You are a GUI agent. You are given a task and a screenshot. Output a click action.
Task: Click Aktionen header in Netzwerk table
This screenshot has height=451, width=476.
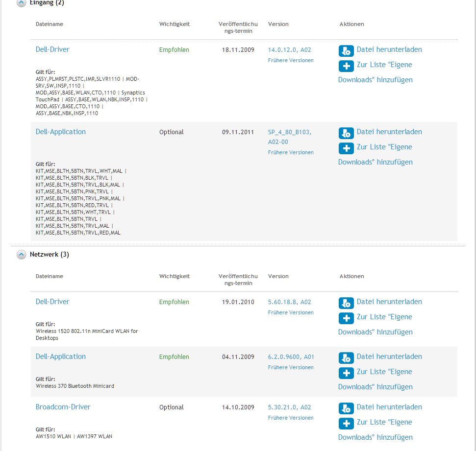pyautogui.click(x=351, y=276)
